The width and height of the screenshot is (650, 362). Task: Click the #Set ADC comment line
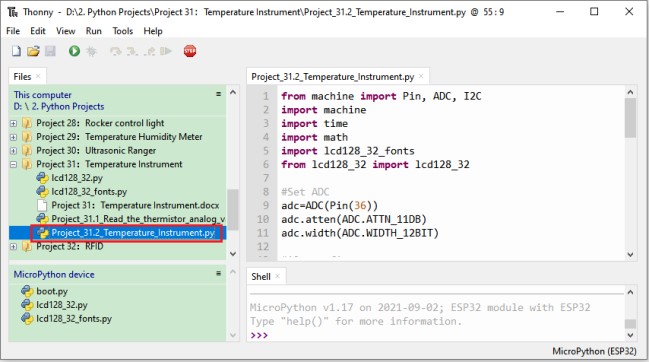coord(305,192)
